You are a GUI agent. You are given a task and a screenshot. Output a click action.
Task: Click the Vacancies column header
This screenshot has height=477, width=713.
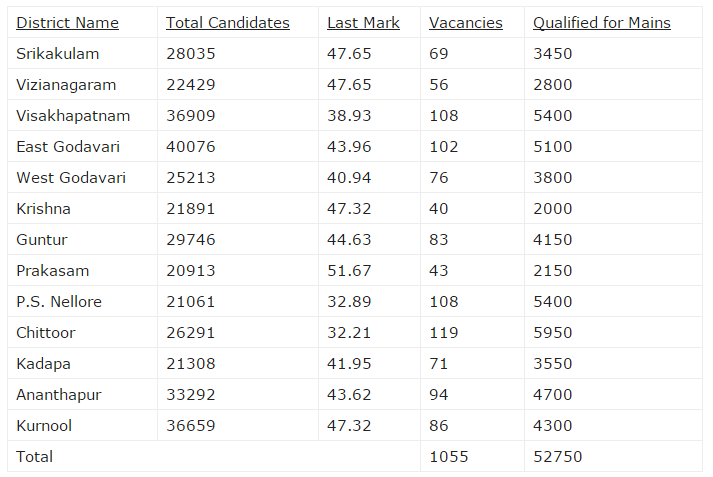pyautogui.click(x=465, y=23)
